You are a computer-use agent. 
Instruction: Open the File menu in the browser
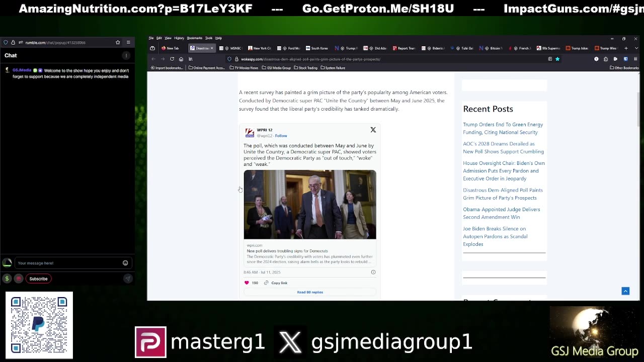[x=151, y=38]
